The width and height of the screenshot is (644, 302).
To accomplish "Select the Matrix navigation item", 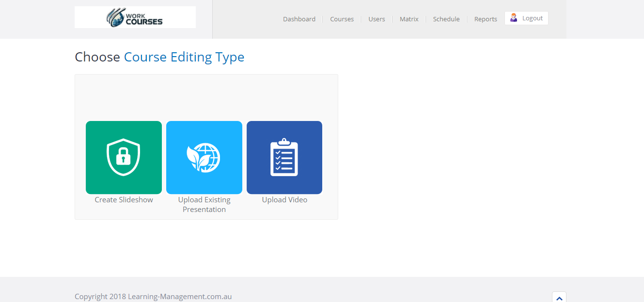I will coord(409,19).
